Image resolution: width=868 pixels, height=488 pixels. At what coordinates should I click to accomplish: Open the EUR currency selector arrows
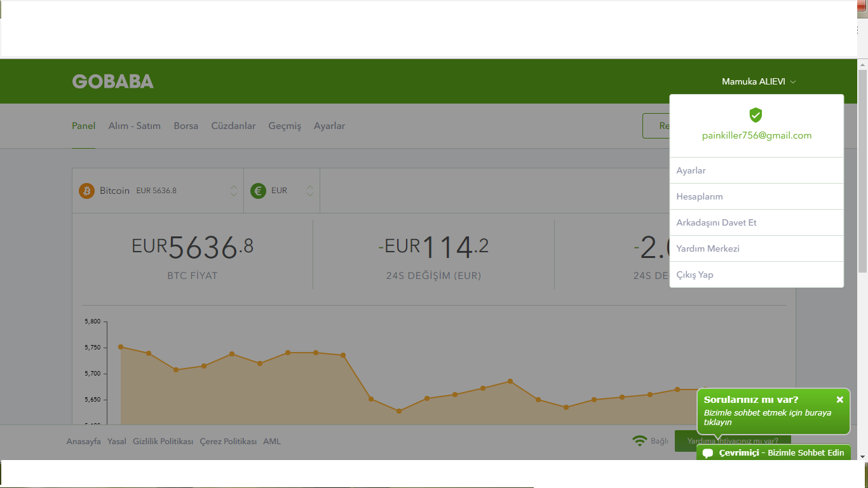coord(310,191)
